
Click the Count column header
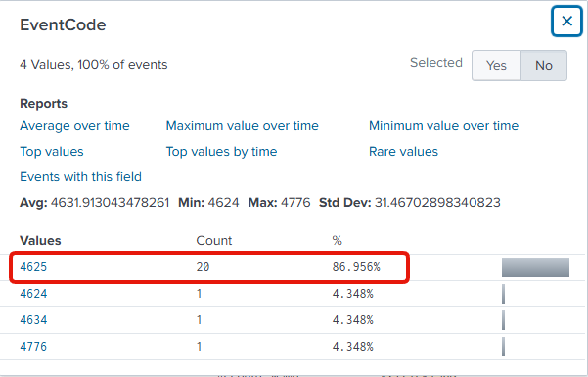[x=214, y=240]
